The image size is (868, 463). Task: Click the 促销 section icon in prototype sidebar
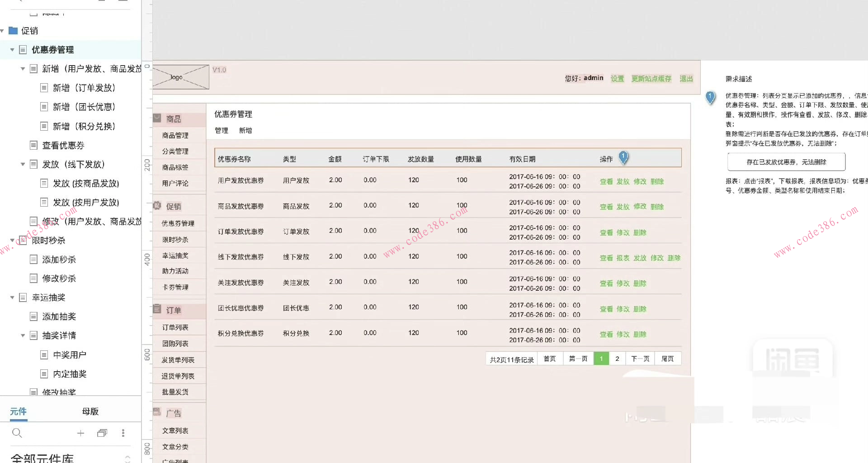156,205
